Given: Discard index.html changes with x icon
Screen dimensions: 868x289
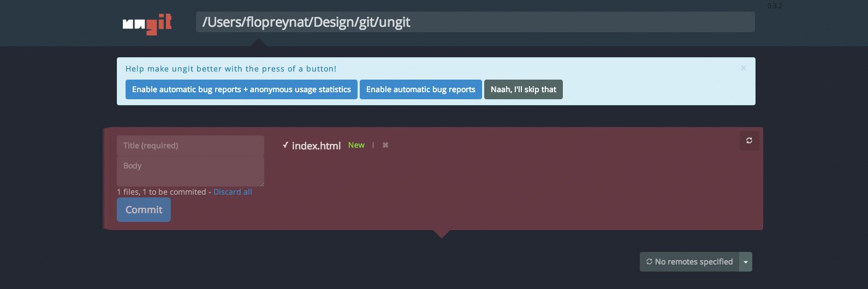Looking at the screenshot, I should pos(385,145).
